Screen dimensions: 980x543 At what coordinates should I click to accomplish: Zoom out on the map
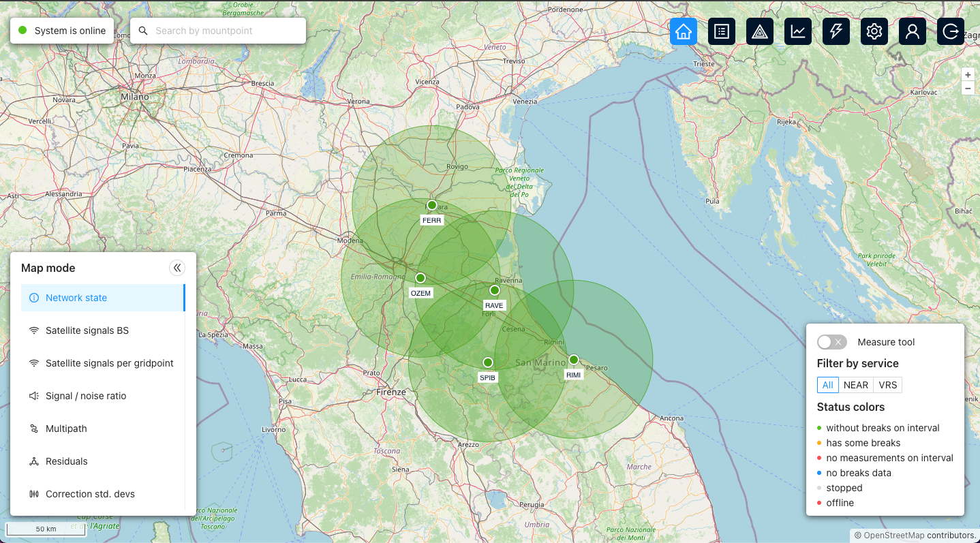pos(968,89)
